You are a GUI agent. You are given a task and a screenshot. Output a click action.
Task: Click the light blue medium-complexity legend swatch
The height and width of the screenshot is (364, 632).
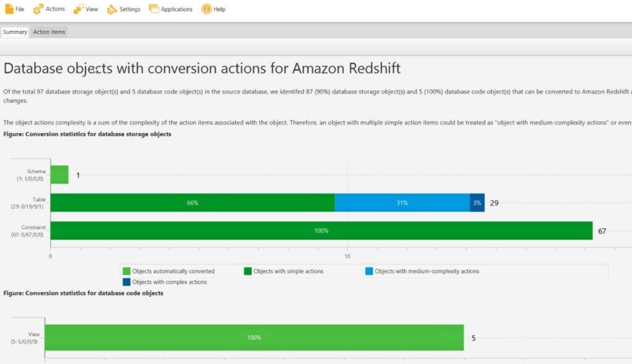pos(369,271)
